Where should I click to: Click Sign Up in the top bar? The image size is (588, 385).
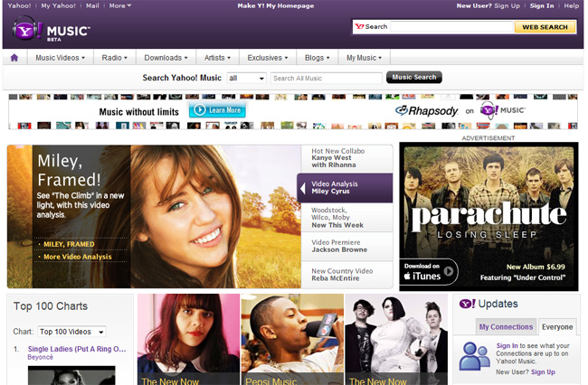tap(507, 5)
